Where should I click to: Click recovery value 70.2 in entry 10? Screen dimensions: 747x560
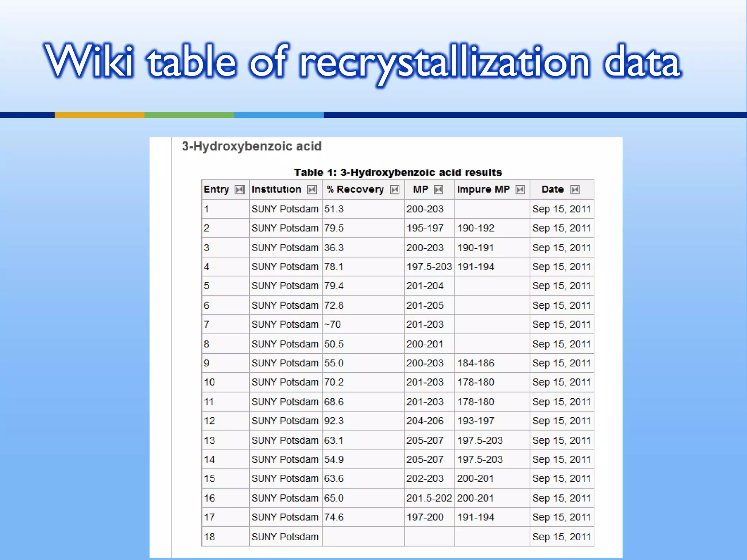(x=334, y=382)
